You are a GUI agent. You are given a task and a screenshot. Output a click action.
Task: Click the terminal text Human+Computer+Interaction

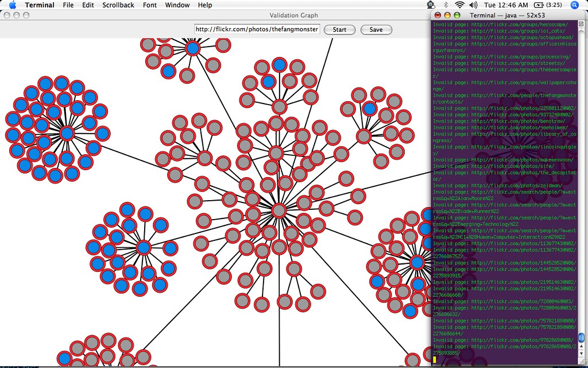[513, 237]
